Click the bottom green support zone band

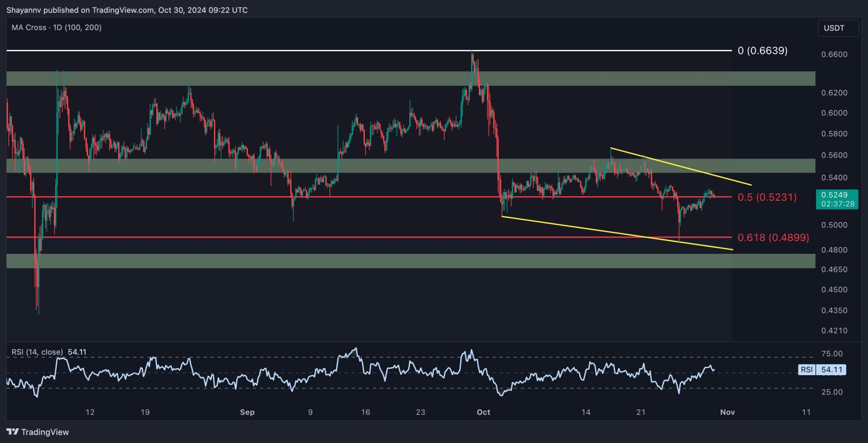339,261
